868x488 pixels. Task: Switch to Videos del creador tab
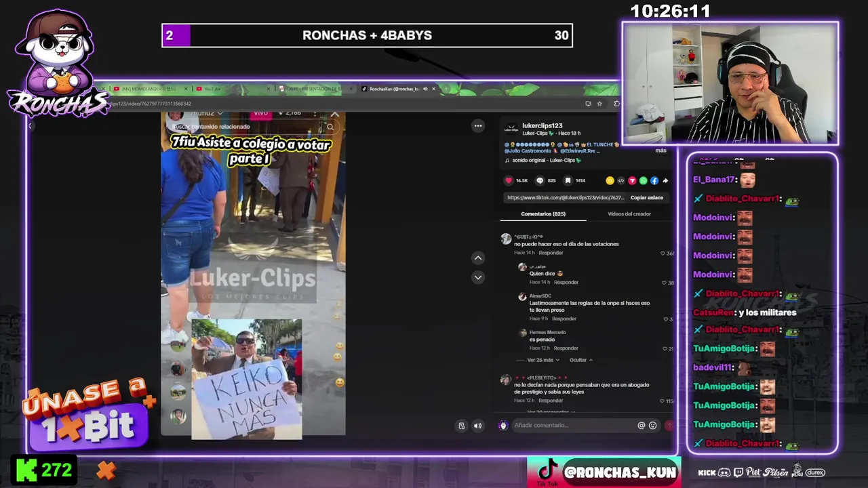click(x=629, y=214)
